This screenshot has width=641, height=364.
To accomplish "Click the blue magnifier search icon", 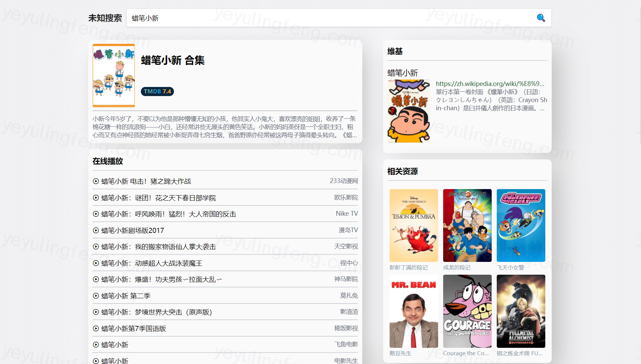I will (x=541, y=18).
